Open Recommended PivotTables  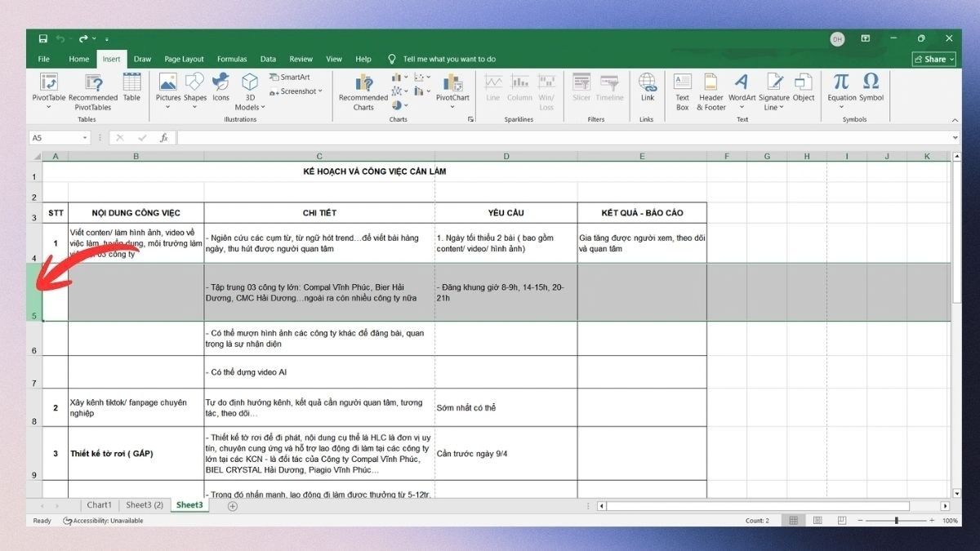tap(93, 91)
